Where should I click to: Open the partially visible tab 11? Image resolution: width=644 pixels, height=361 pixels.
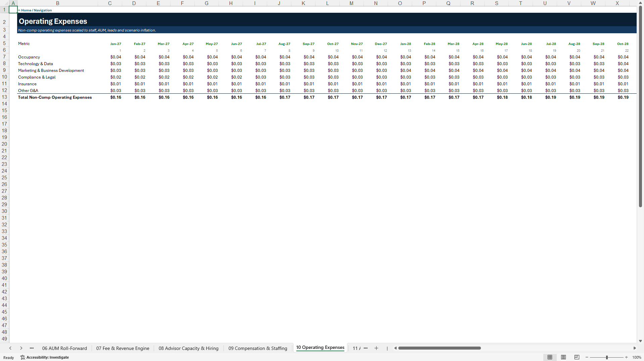click(x=356, y=348)
